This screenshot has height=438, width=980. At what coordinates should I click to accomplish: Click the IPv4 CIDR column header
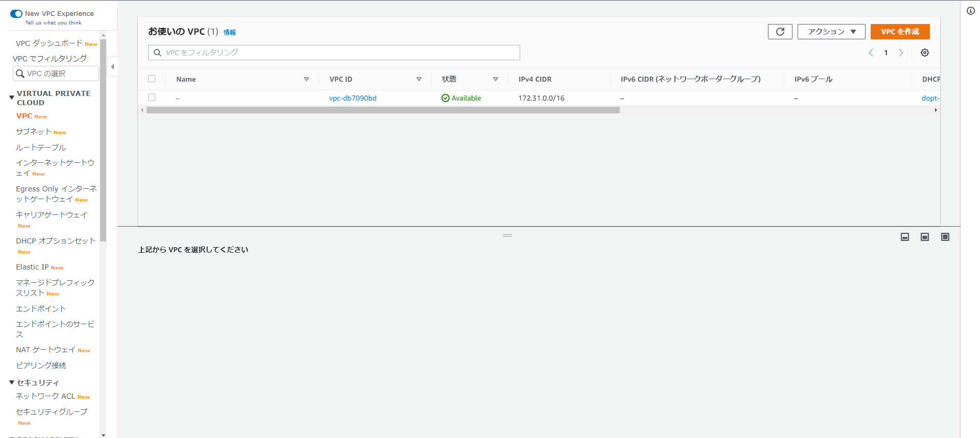535,79
